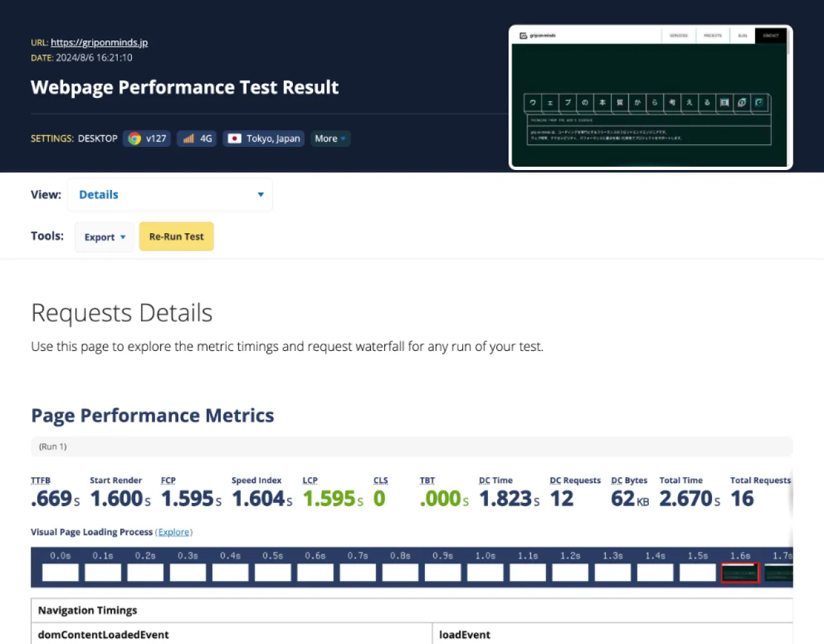The width and height of the screenshot is (824, 644).
Task: Follow the griponminds.jp URL link
Action: [99, 42]
